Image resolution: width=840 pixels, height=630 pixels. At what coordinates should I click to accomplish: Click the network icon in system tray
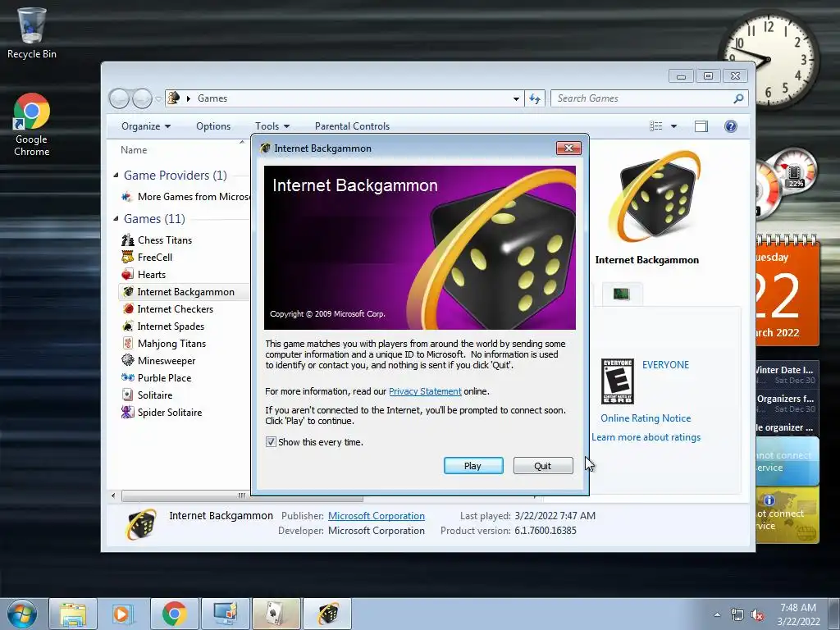coord(737,615)
